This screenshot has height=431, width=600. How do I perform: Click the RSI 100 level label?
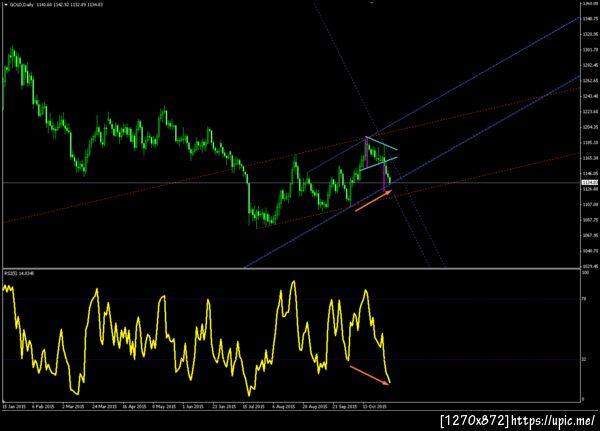pyautogui.click(x=585, y=273)
